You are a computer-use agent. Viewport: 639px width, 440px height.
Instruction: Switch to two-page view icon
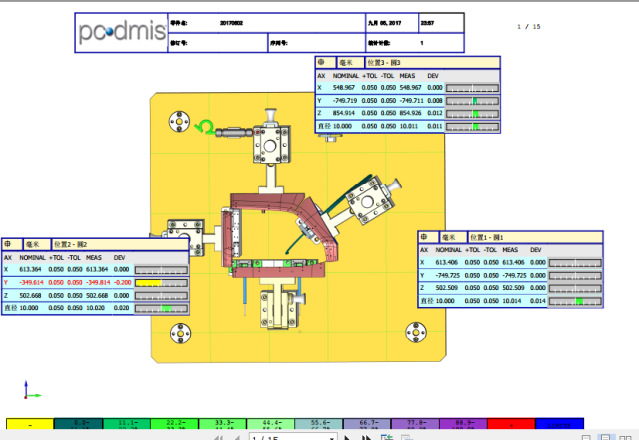(x=622, y=437)
